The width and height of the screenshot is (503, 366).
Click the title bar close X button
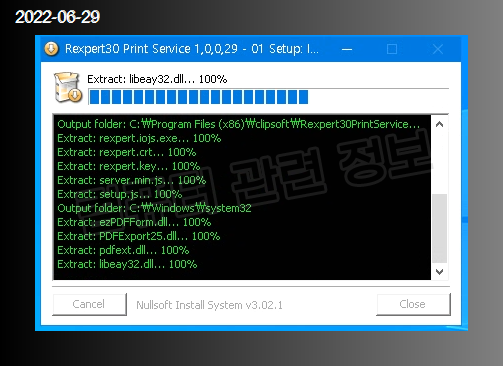point(438,49)
